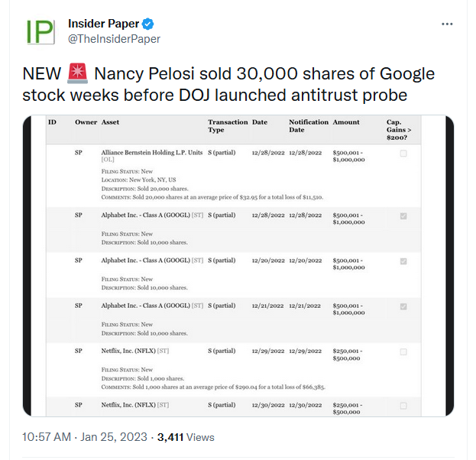Toggle cap gains checkbox for 12/30/2022 Netflix sale
This screenshot has width=476, height=460.
point(403,406)
